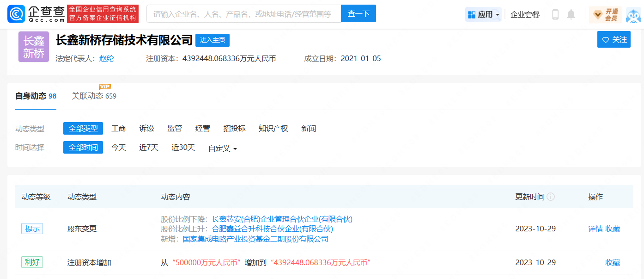Open the notification bell icon
This screenshot has width=644, height=279.
[x=571, y=14]
